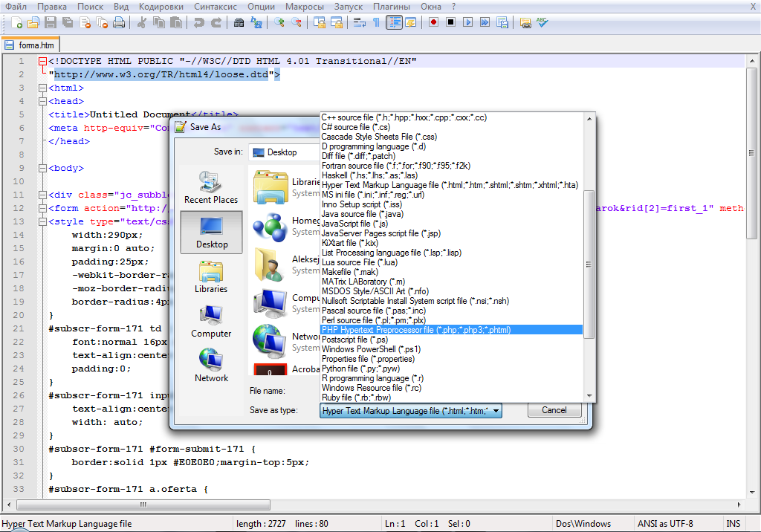Open the Плагины menu
This screenshot has width=761, height=532.
pos(392,6)
